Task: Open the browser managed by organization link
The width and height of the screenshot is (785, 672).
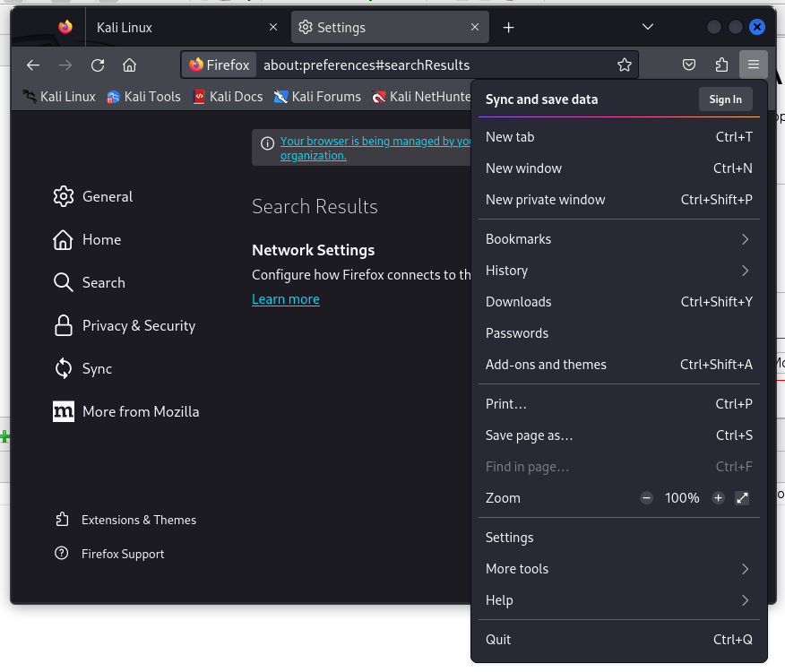Action: 375,148
